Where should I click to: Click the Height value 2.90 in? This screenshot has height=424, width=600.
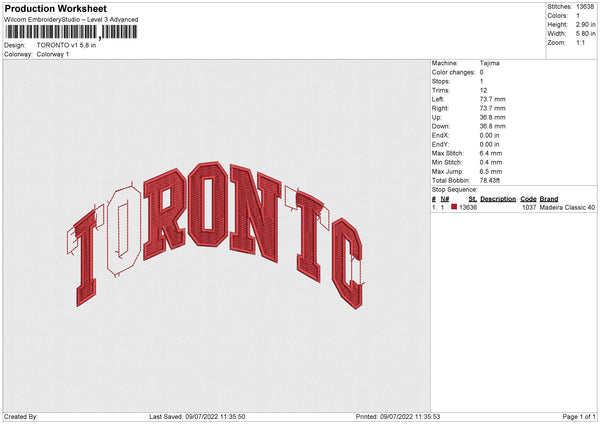[585, 24]
